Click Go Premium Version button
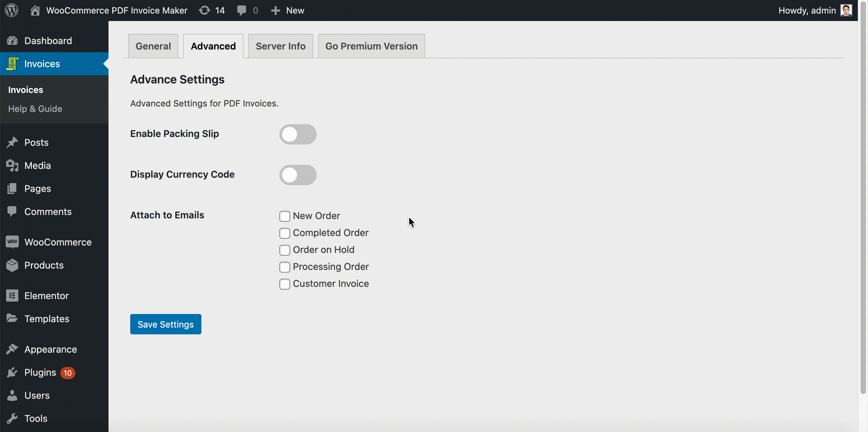The image size is (868, 432). click(372, 46)
